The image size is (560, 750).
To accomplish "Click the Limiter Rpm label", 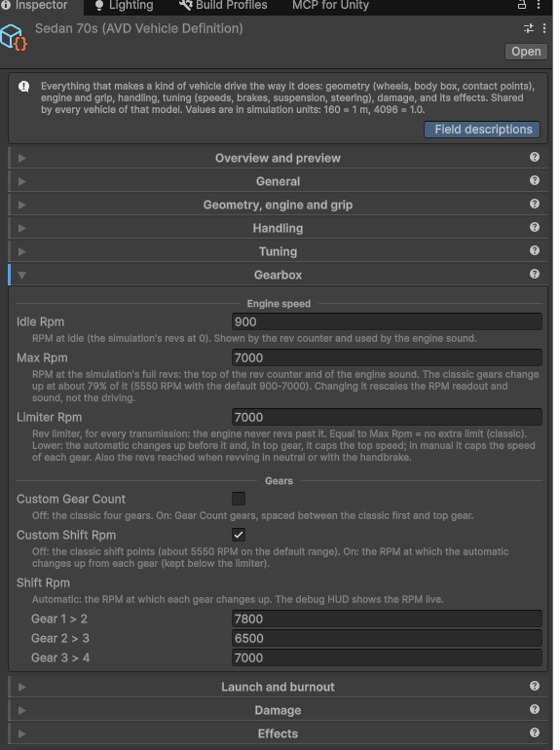I will pyautogui.click(x=50, y=417).
